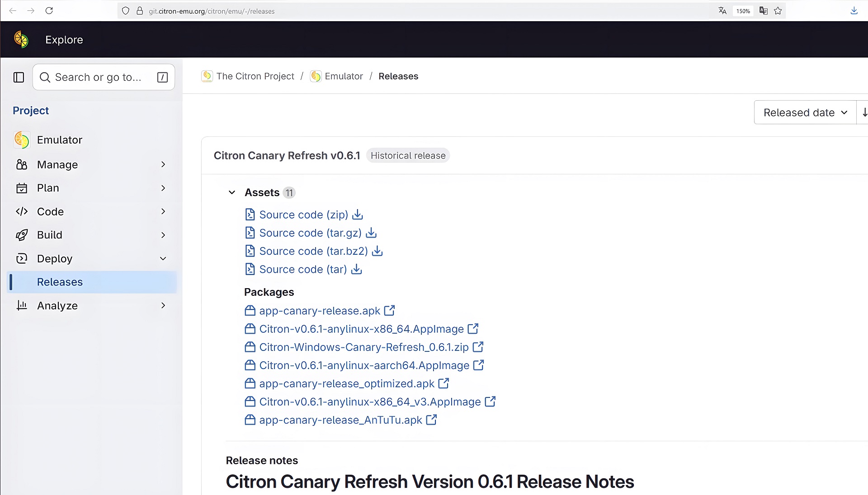Click translate page icon in address bar
Image resolution: width=868 pixels, height=495 pixels.
click(722, 11)
